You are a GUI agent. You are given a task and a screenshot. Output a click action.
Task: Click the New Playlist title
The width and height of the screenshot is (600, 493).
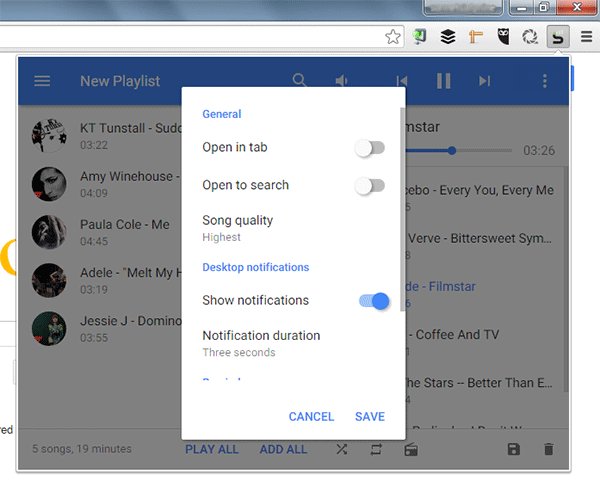point(120,81)
